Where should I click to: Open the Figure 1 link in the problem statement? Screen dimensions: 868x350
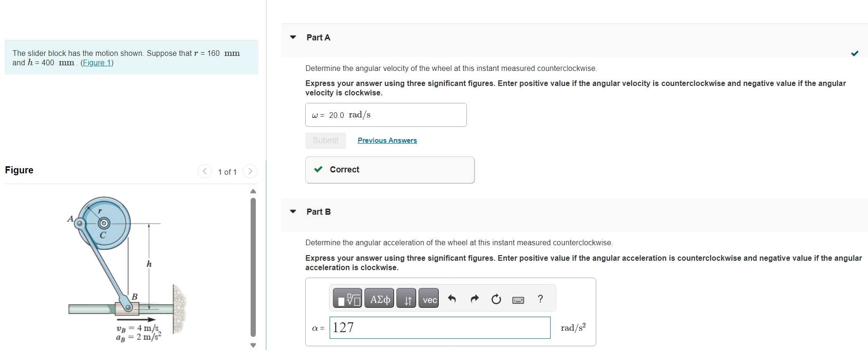coord(96,62)
